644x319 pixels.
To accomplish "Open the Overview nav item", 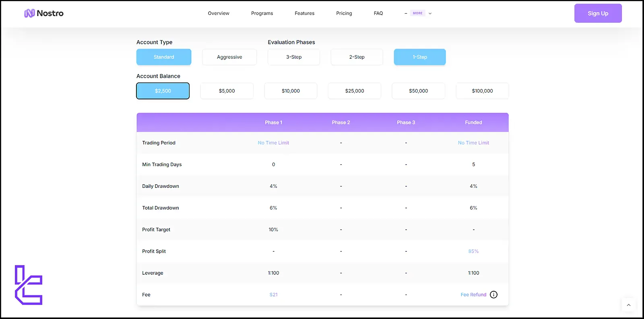I will point(219,13).
